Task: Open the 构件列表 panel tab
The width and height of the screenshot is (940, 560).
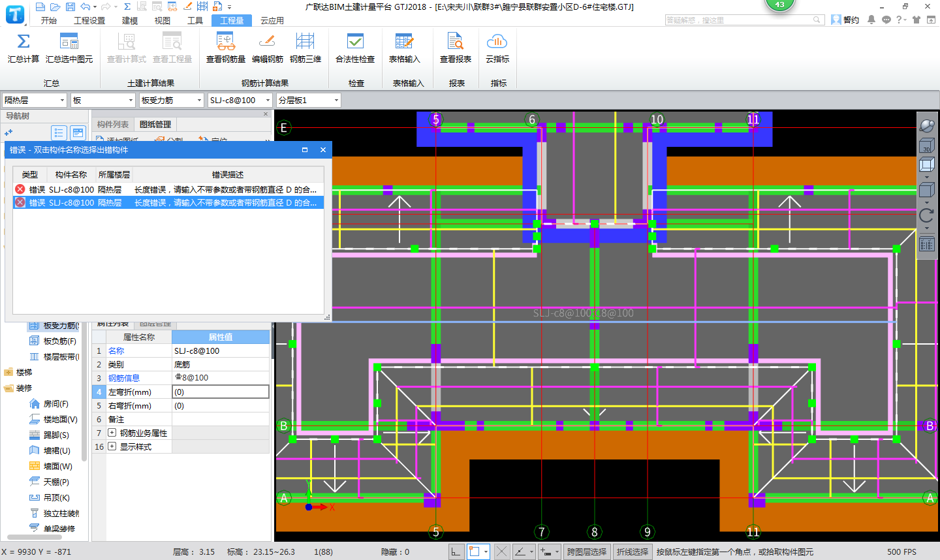Action: click(x=113, y=124)
